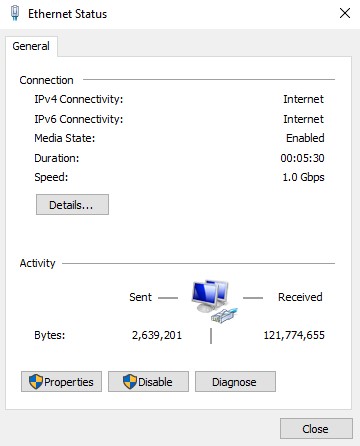This screenshot has width=360, height=446.
Task: Open adapter Properties
Action: coord(61,382)
